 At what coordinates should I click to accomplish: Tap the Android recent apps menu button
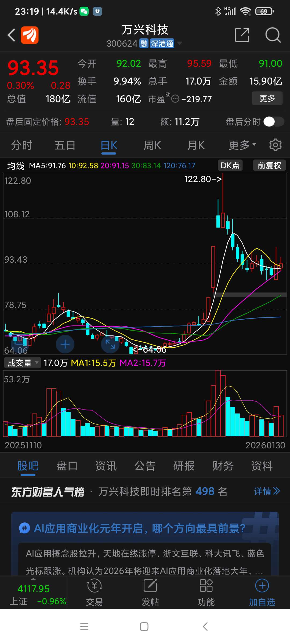click(x=84, y=627)
